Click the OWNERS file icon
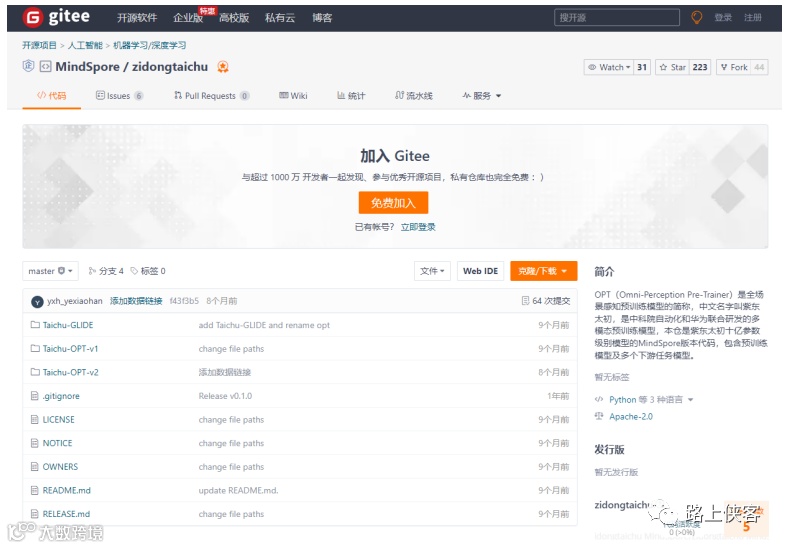This screenshot has height=548, width=786. [35, 466]
